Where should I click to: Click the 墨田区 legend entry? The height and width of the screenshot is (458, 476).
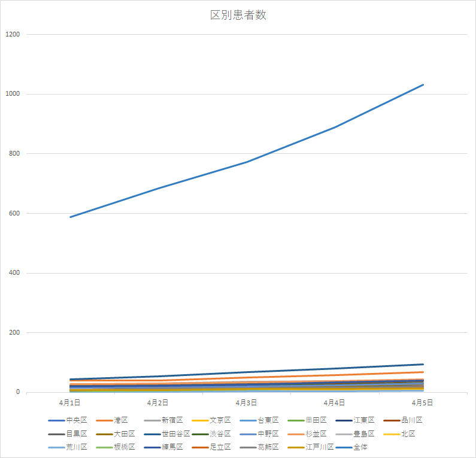tap(307, 420)
